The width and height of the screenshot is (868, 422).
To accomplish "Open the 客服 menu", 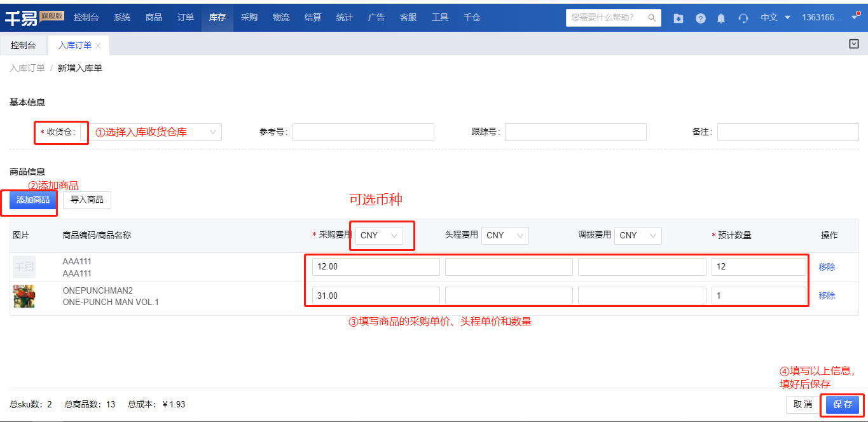I will 408,18.
